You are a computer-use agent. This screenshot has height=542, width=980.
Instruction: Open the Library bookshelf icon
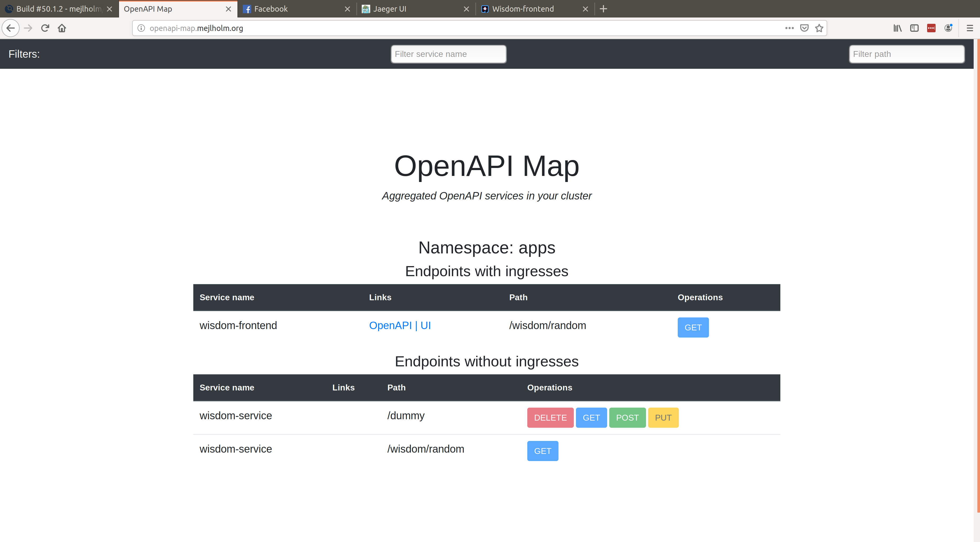click(897, 28)
